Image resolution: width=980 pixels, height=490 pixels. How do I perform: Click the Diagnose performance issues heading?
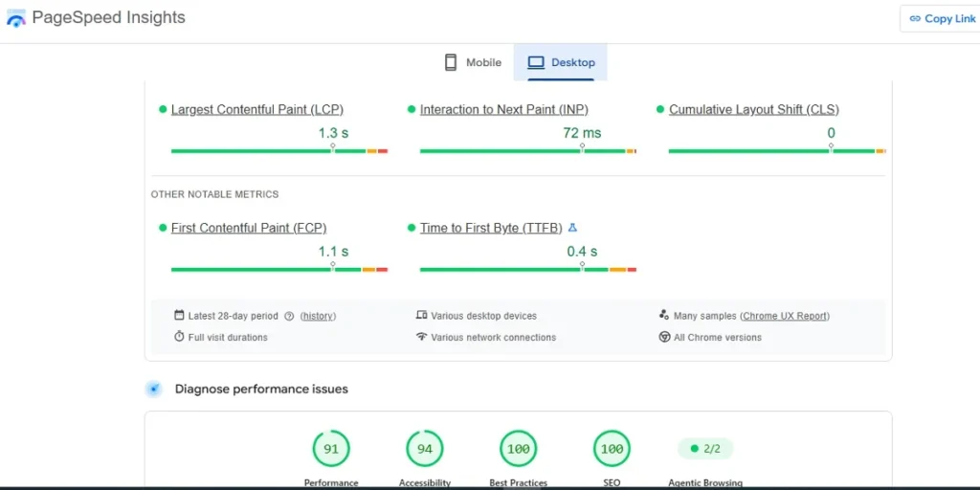click(x=261, y=390)
